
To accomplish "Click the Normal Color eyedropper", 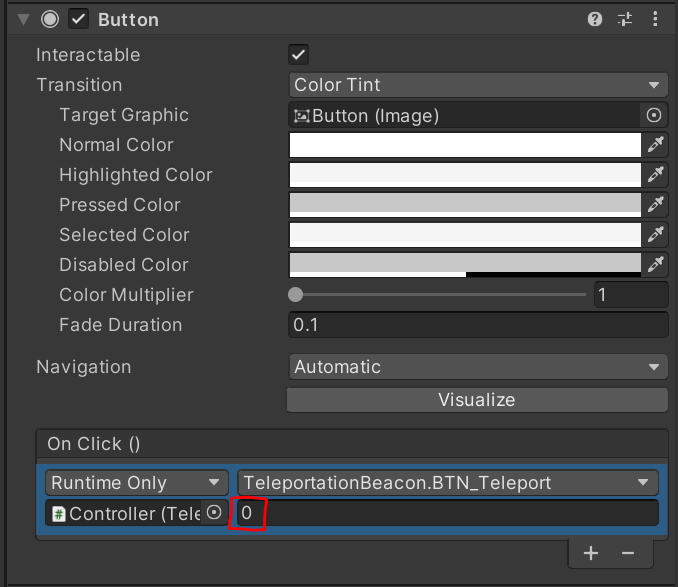I will (x=655, y=145).
